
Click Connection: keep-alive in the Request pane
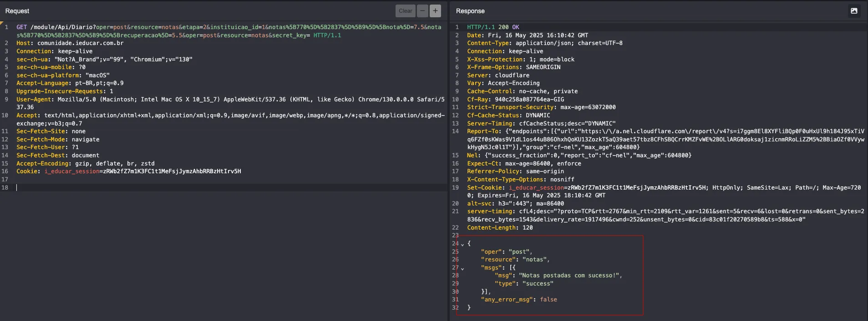pos(55,51)
